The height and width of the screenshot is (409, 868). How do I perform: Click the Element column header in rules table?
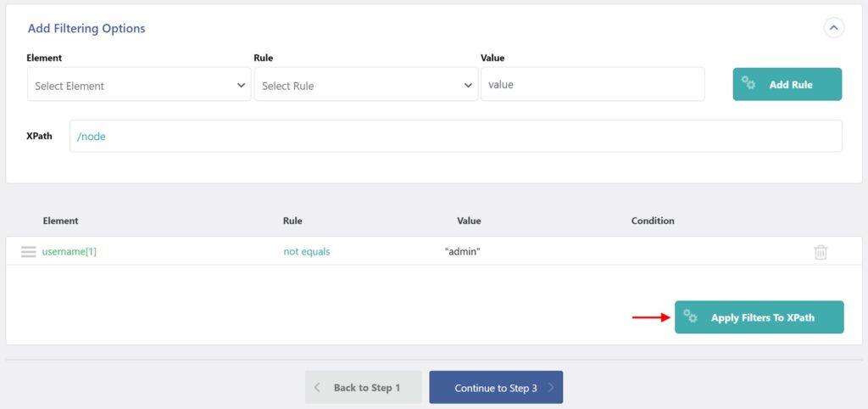click(x=60, y=221)
